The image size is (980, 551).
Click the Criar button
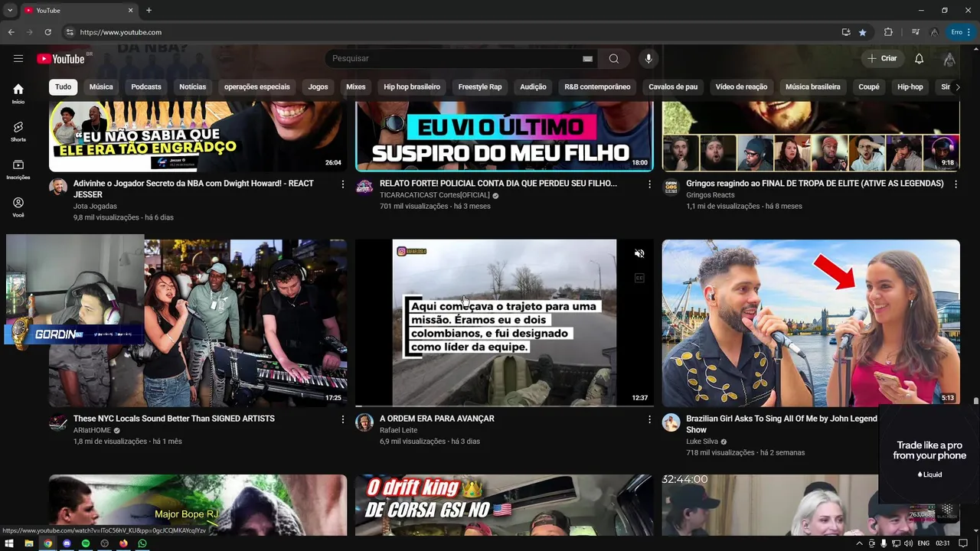click(882, 59)
